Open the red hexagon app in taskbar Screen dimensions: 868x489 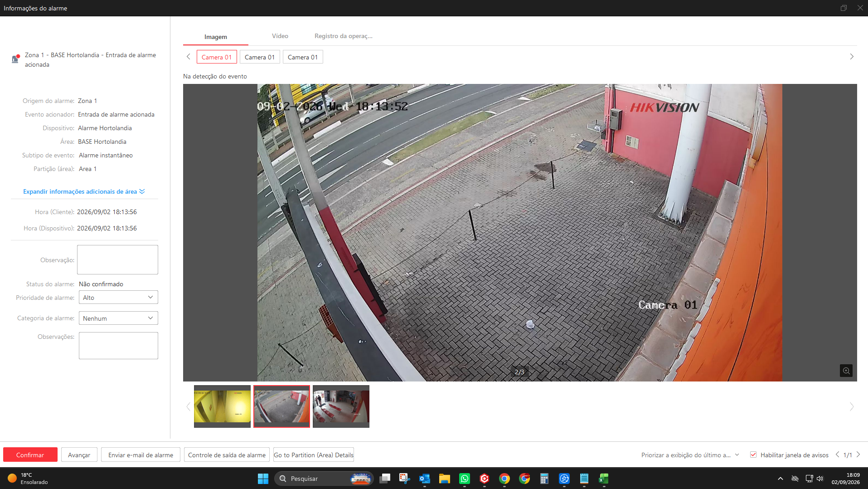pos(485,479)
